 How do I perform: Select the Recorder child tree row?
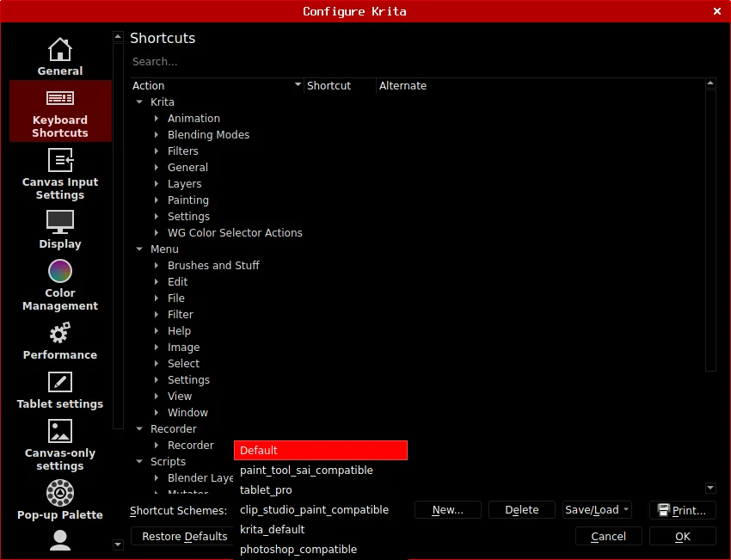(191, 445)
